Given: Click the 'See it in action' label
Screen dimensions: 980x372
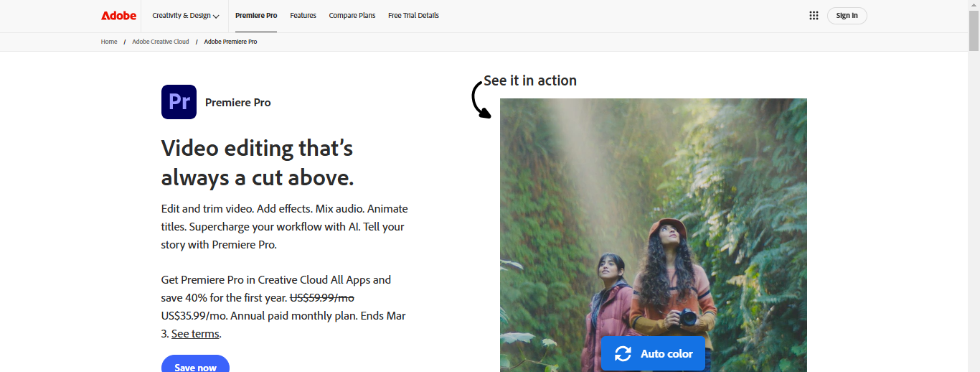Looking at the screenshot, I should (x=530, y=80).
